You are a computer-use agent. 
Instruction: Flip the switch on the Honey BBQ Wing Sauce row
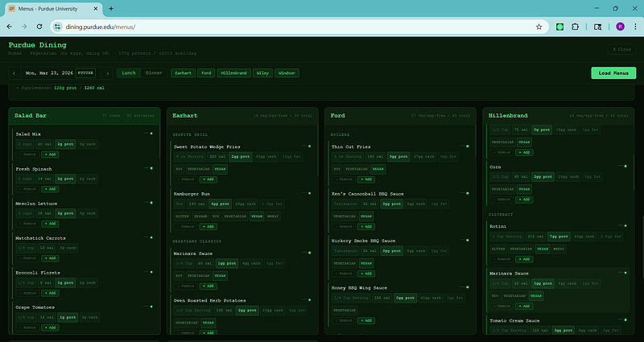coord(464,287)
